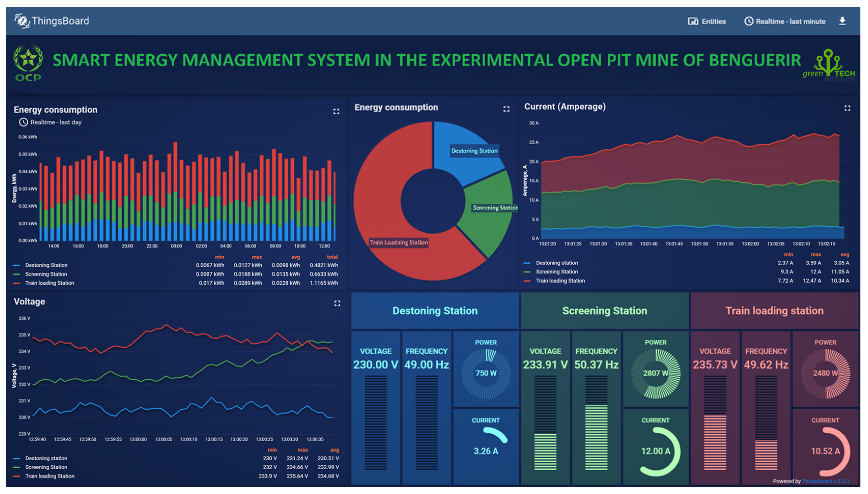The width and height of the screenshot is (868, 494).
Task: Select the Train loading station header panel
Action: point(774,311)
